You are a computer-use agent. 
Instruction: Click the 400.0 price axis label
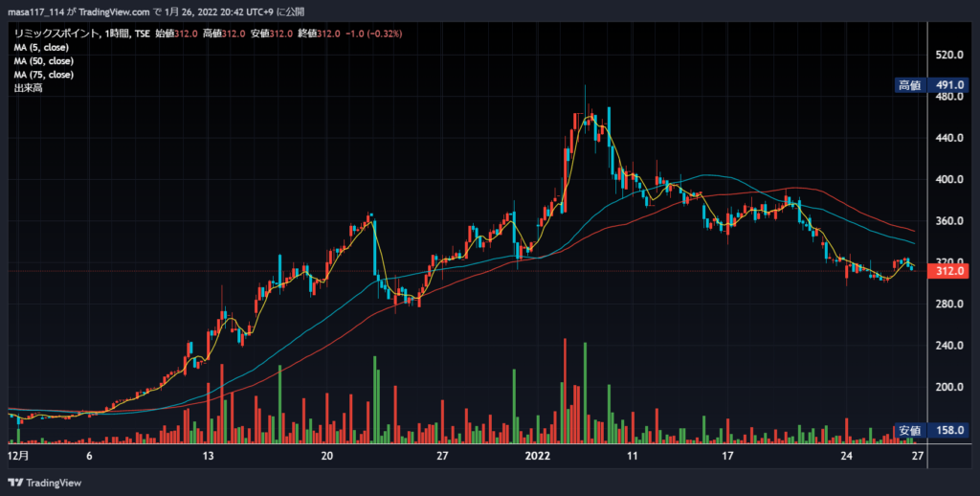(x=949, y=179)
